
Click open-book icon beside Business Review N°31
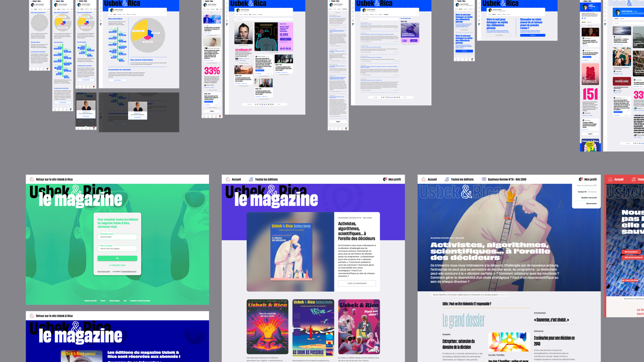coord(484,179)
